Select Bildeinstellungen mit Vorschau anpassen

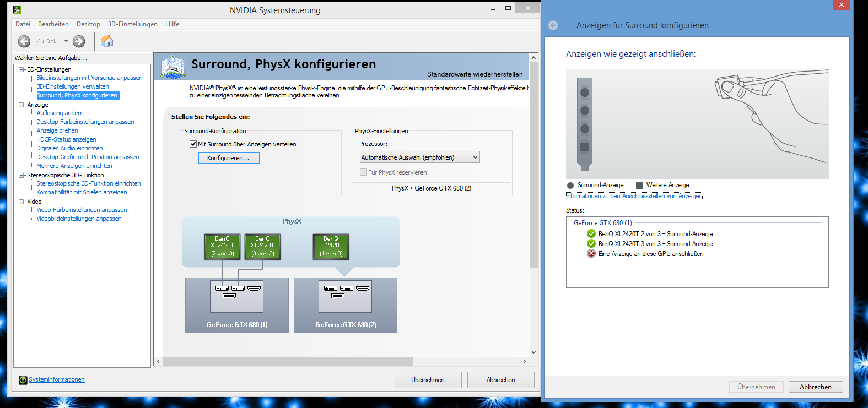click(x=89, y=78)
